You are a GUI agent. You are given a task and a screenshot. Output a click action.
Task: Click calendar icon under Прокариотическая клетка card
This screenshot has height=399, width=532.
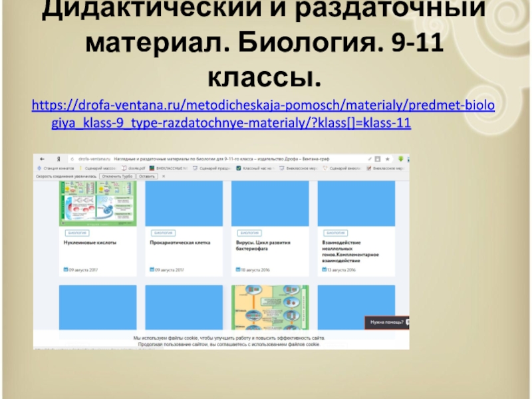(x=151, y=270)
